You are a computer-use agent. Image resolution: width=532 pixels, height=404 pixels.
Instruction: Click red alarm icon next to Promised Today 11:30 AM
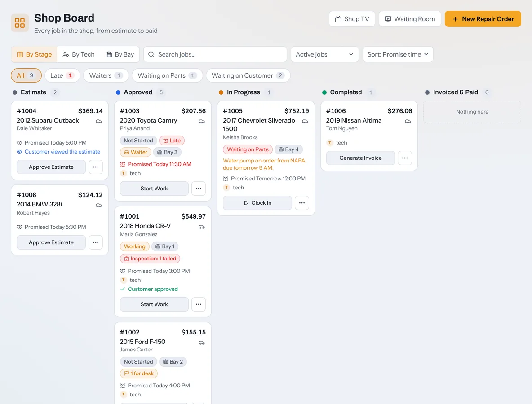click(x=123, y=164)
